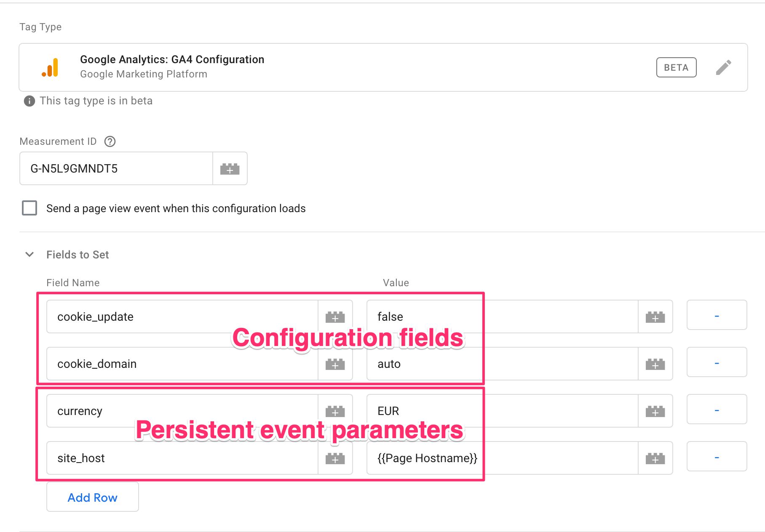Collapse the Fields to Set section
This screenshot has width=765, height=532.
click(x=29, y=255)
